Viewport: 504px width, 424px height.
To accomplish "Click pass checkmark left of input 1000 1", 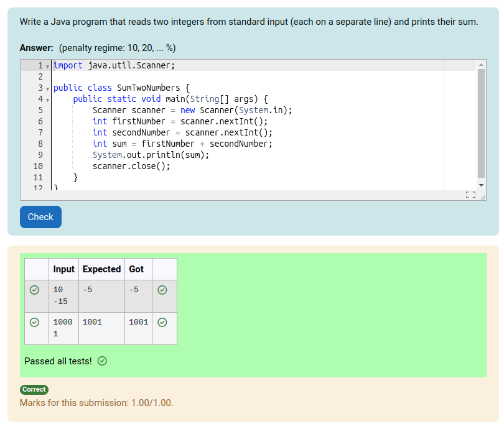I will (34, 322).
